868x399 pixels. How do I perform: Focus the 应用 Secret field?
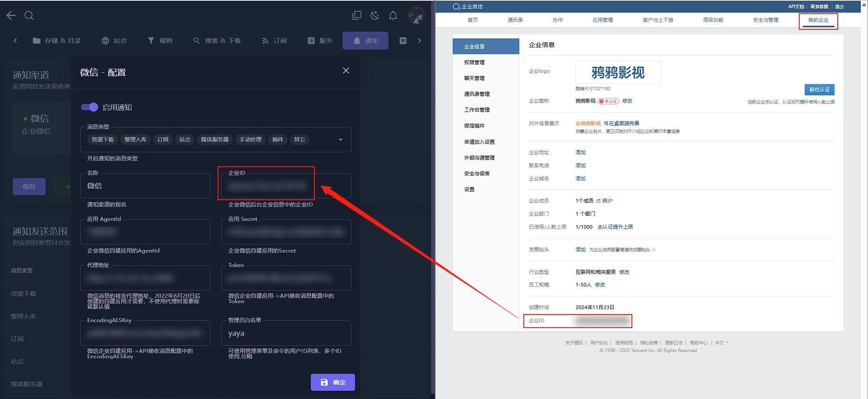coord(286,232)
